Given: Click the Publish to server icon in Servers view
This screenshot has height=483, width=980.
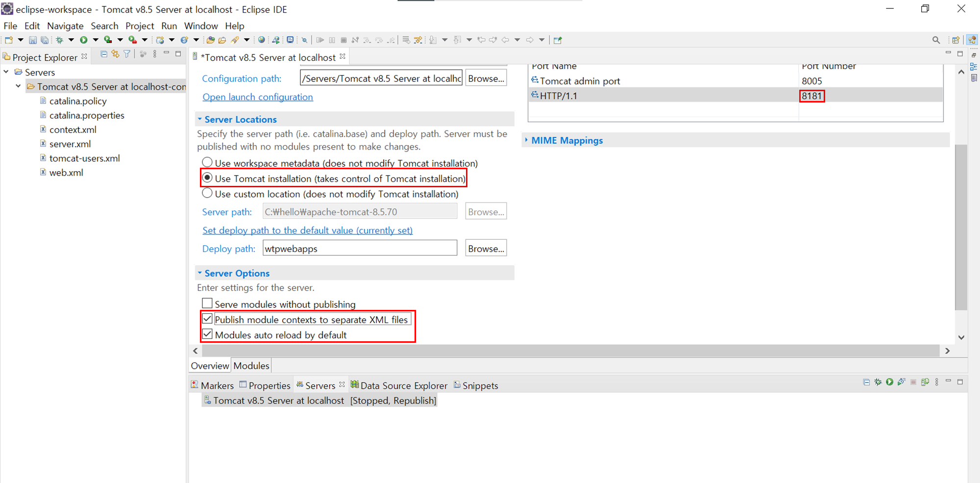Looking at the screenshot, I should [x=925, y=382].
